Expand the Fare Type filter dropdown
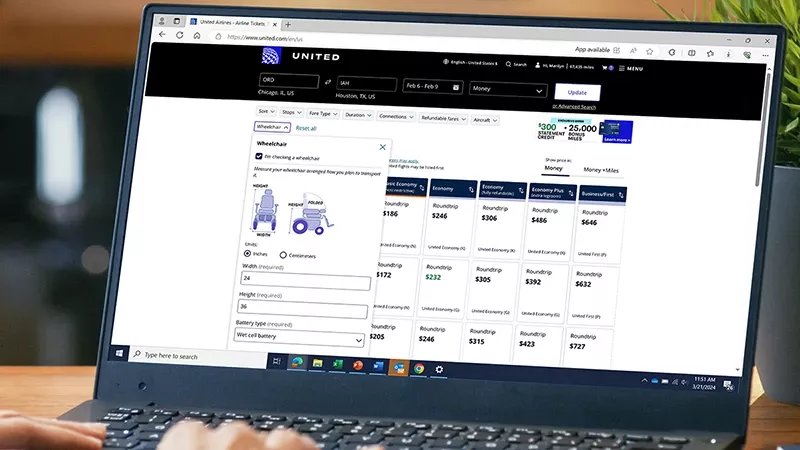 (x=323, y=114)
